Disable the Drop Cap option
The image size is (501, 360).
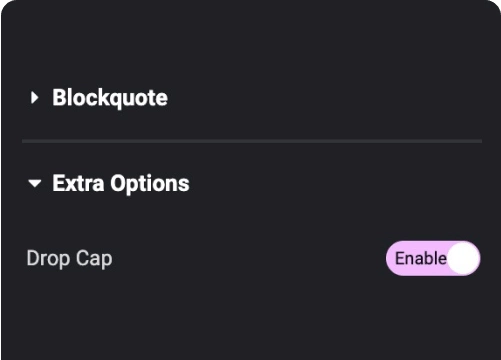click(x=433, y=258)
